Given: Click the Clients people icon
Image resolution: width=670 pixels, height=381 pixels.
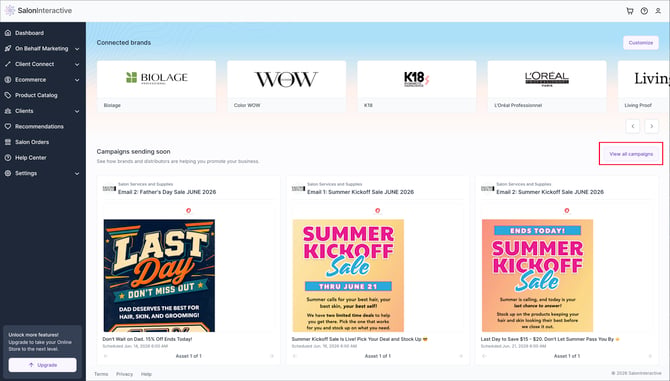Looking at the screenshot, I should coord(8,111).
